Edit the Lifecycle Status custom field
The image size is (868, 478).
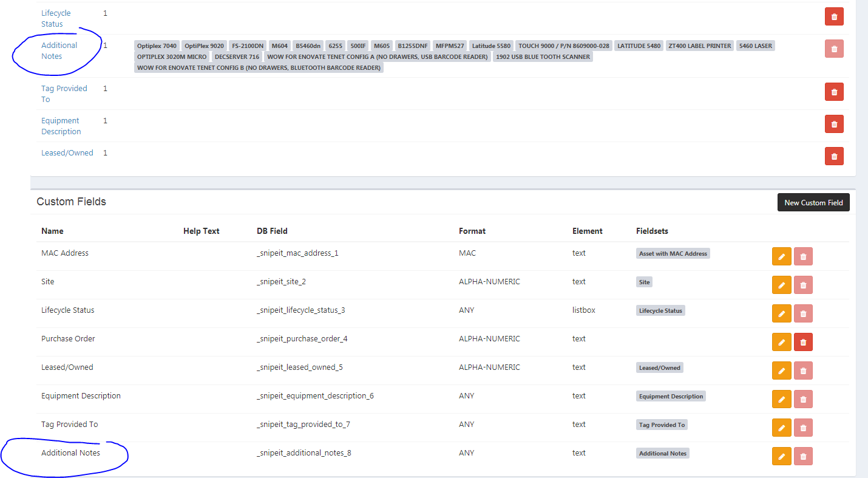tap(781, 313)
